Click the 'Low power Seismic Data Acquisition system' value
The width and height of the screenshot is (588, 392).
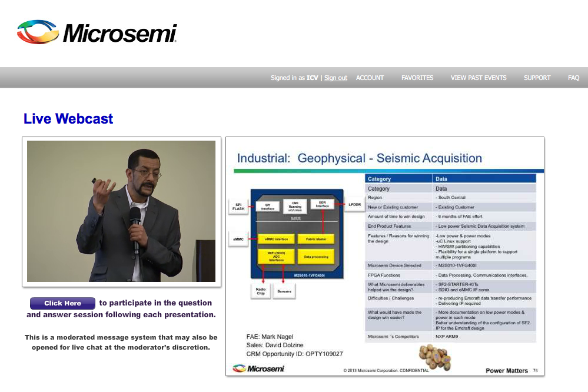coord(481,226)
